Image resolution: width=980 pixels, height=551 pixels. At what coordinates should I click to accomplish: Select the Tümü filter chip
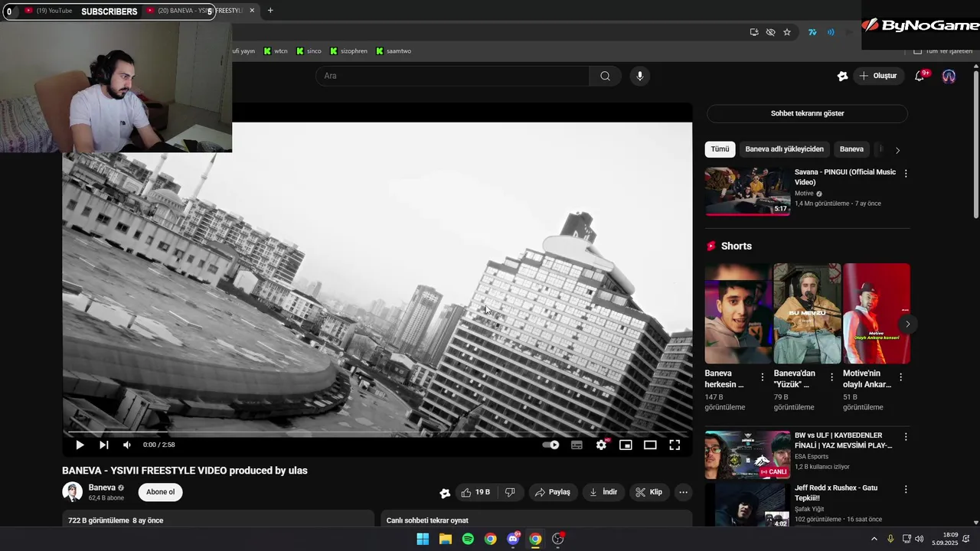click(720, 149)
